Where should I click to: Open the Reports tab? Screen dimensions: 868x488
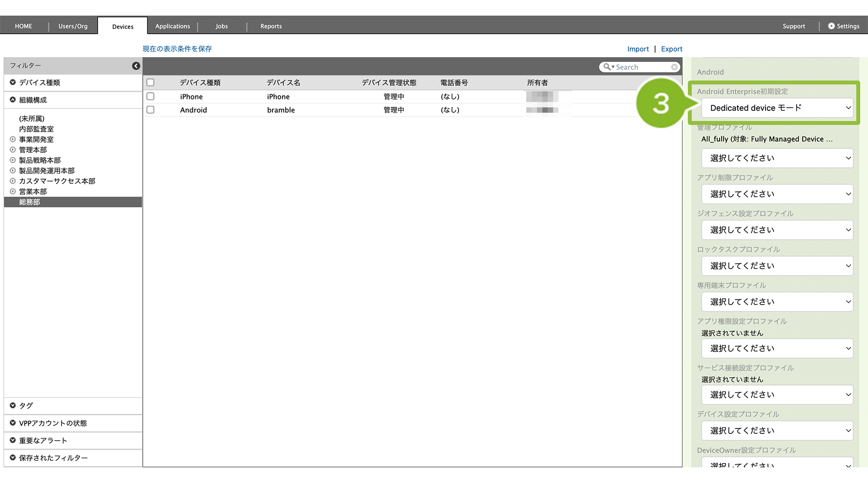tap(271, 26)
